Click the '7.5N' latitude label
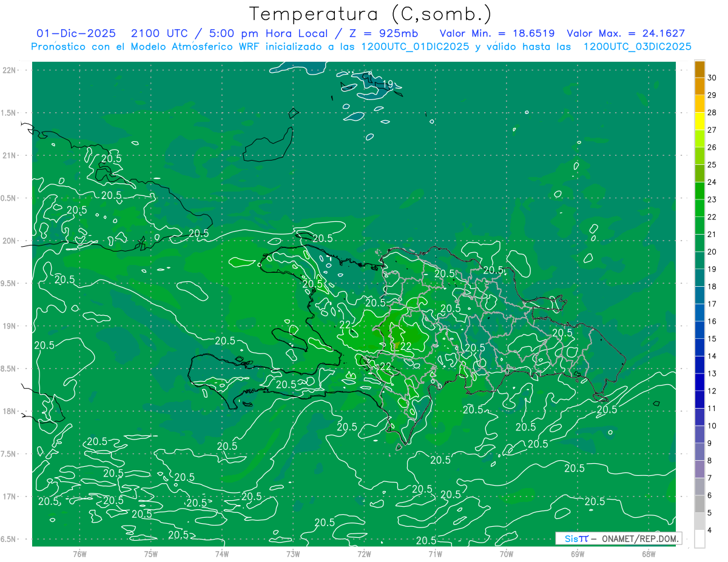The image size is (728, 562). 8,454
